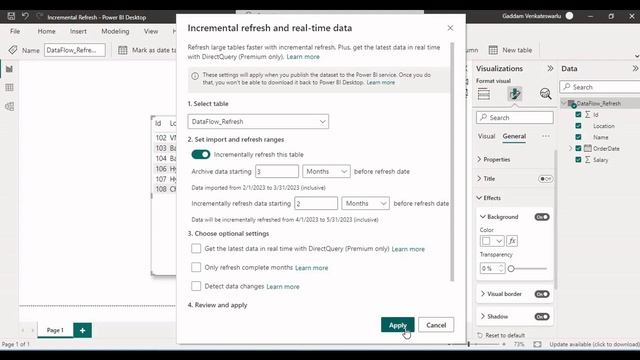
Task: Uncheck the Id field checkbox
Action: pos(578,115)
